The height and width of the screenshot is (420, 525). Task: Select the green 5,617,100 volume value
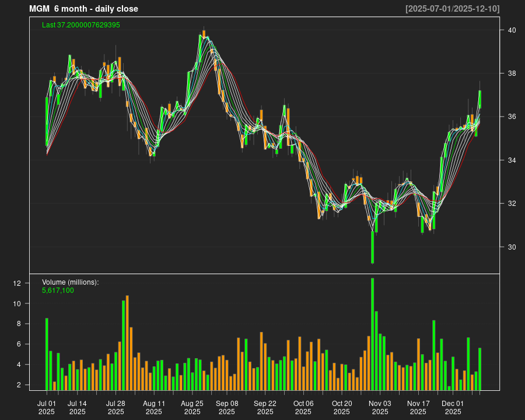[57, 290]
